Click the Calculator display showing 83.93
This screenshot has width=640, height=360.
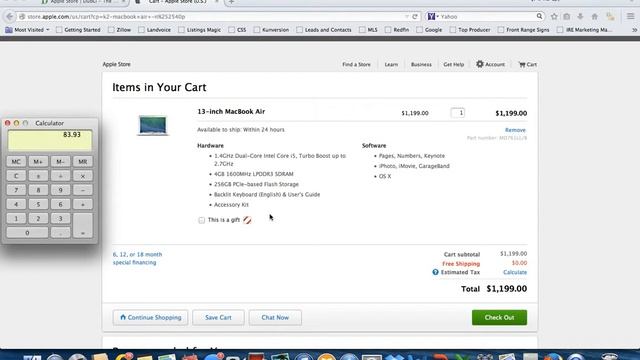click(x=50, y=140)
